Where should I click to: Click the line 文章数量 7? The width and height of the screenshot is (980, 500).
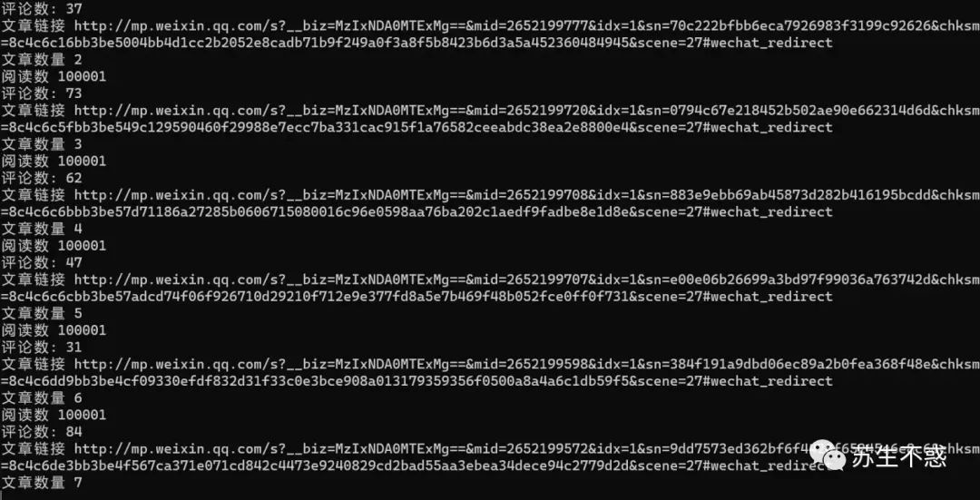[42, 482]
